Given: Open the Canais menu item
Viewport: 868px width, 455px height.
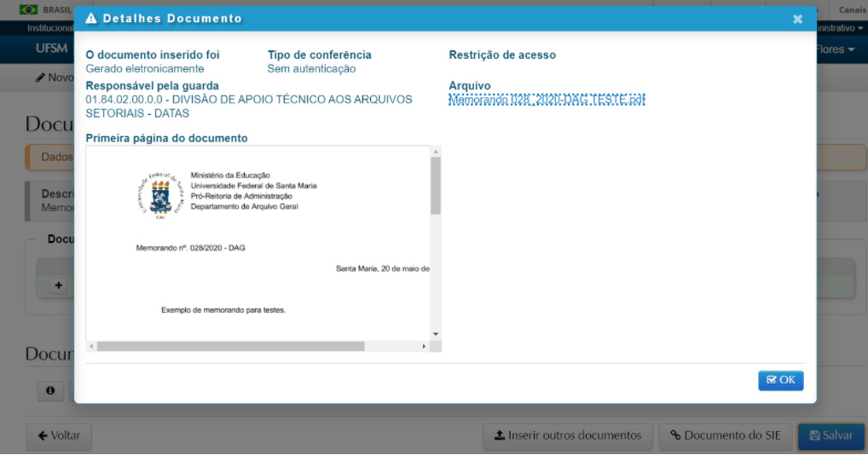Looking at the screenshot, I should [x=852, y=10].
